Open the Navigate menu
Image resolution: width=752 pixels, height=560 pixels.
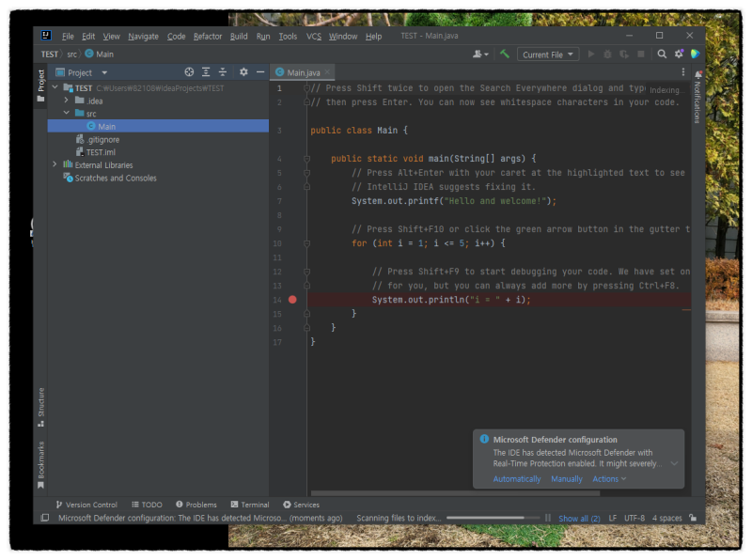(x=142, y=36)
